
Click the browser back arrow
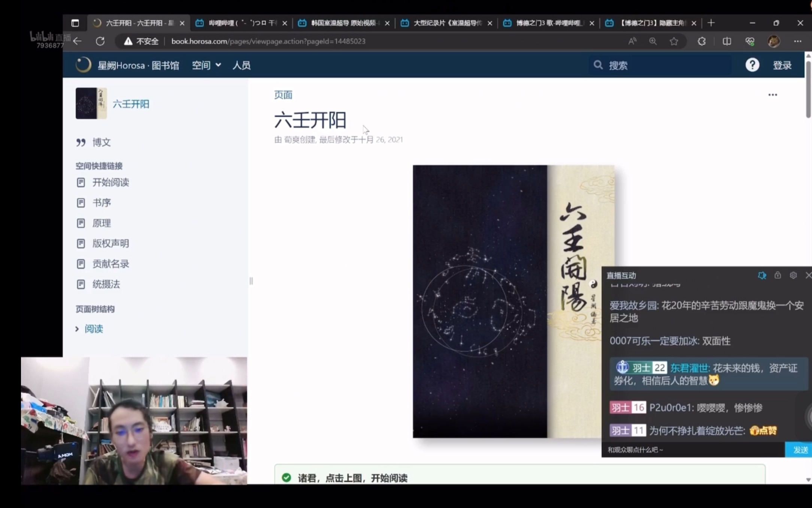pos(78,41)
